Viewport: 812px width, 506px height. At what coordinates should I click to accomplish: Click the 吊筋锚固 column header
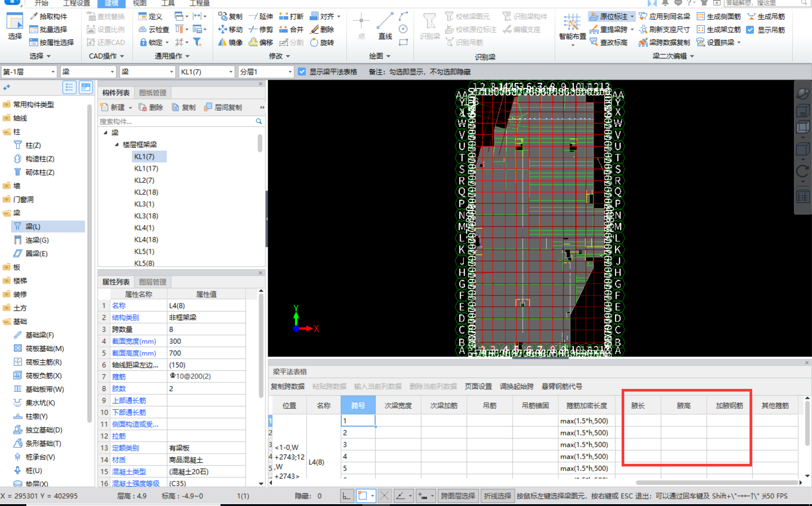coord(535,405)
